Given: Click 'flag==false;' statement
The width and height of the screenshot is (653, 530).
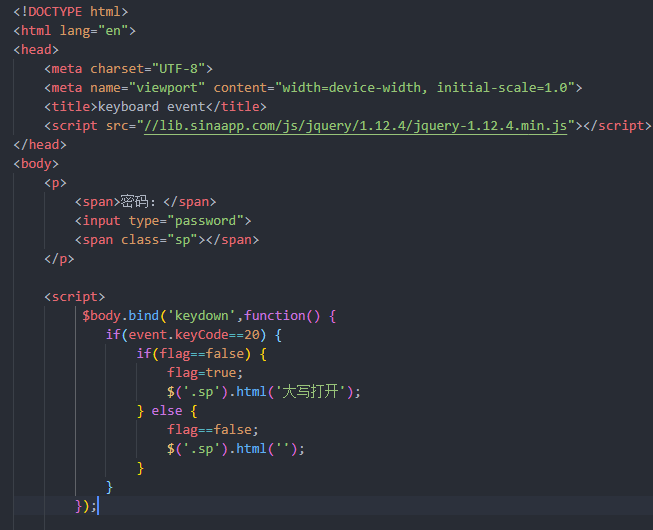Looking at the screenshot, I should [x=213, y=430].
